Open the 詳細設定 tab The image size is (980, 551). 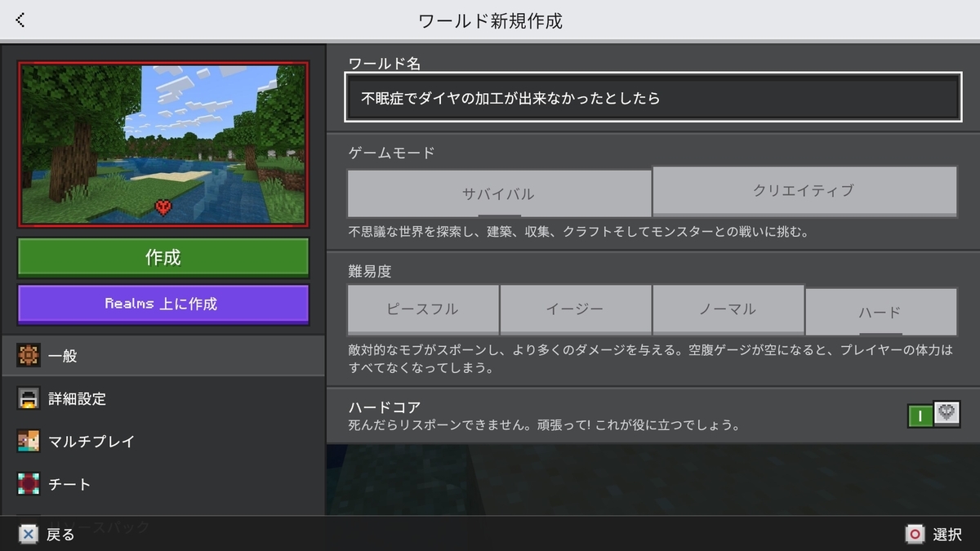coord(163,399)
